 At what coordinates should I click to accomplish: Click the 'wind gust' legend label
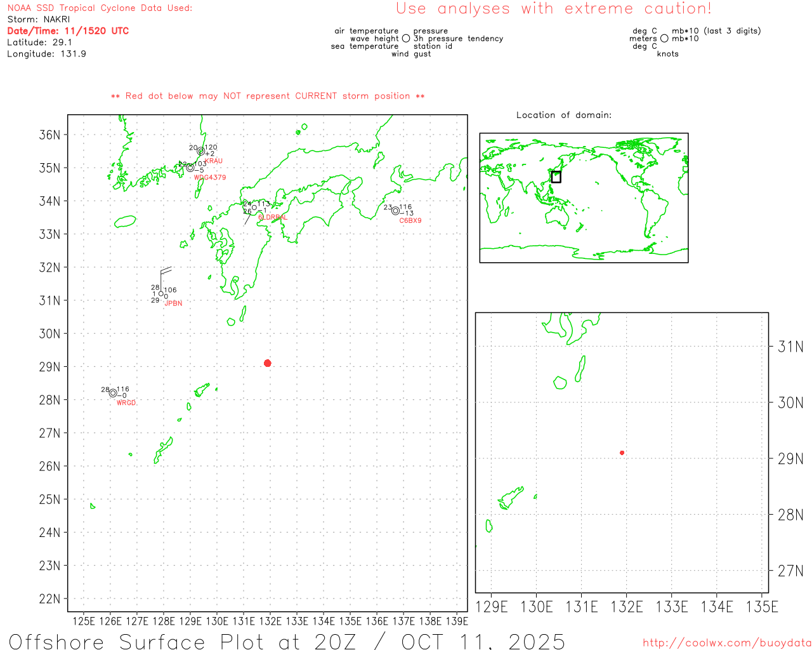point(411,54)
